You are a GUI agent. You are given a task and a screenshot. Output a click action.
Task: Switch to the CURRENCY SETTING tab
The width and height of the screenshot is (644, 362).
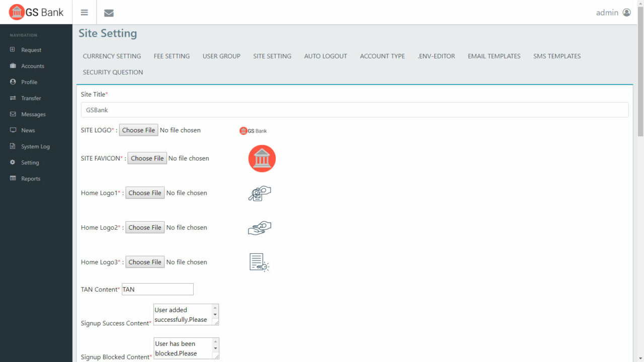[111, 56]
